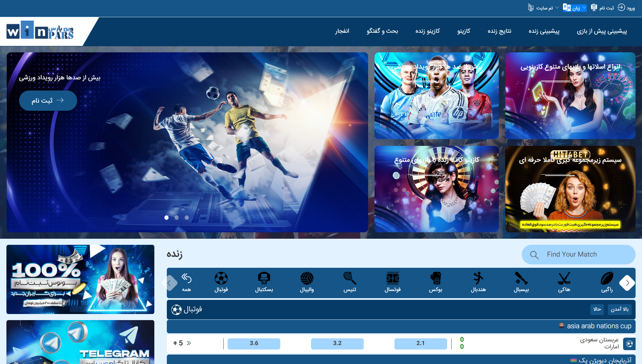Open the sports events footballers promo card
Screen dimensions: 642x364
coord(436,96)
